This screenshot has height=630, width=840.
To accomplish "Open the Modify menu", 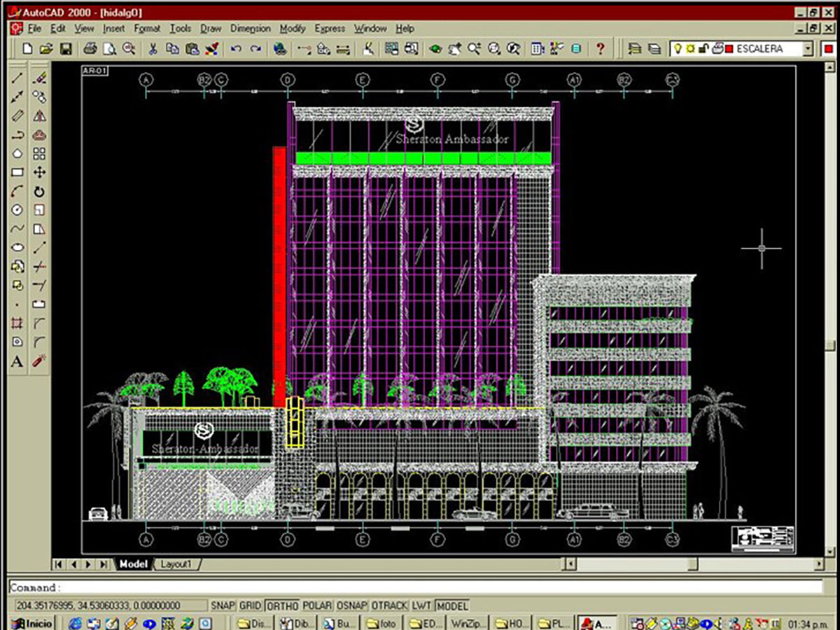I will tap(293, 29).
